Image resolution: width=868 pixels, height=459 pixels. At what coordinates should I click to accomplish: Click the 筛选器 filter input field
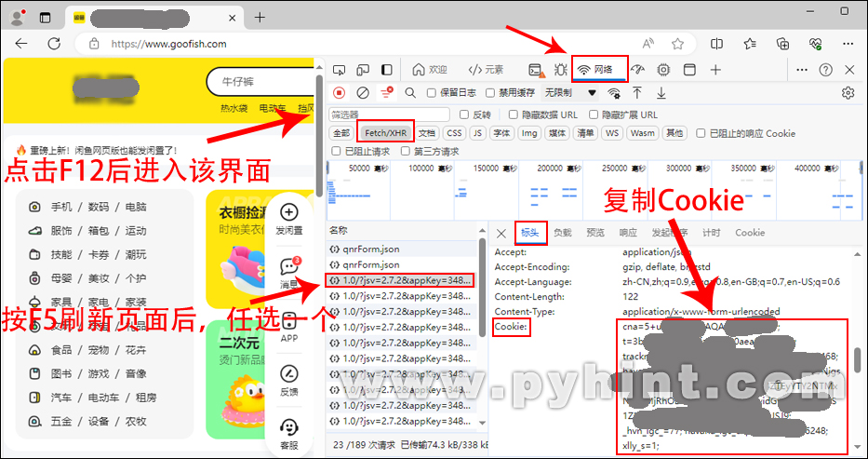click(x=389, y=115)
